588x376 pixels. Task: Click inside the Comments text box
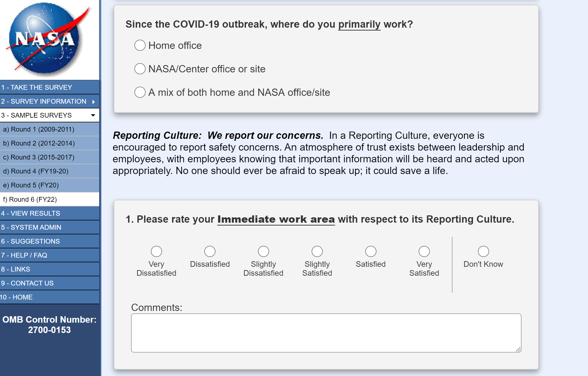click(x=326, y=333)
